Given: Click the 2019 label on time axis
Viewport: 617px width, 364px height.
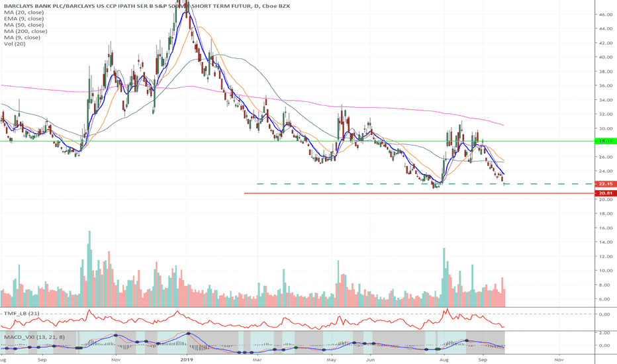Looking at the screenshot, I should [187, 359].
